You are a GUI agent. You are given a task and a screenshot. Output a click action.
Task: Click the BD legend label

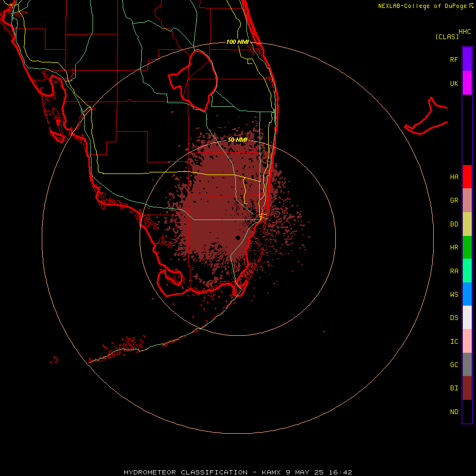454,224
